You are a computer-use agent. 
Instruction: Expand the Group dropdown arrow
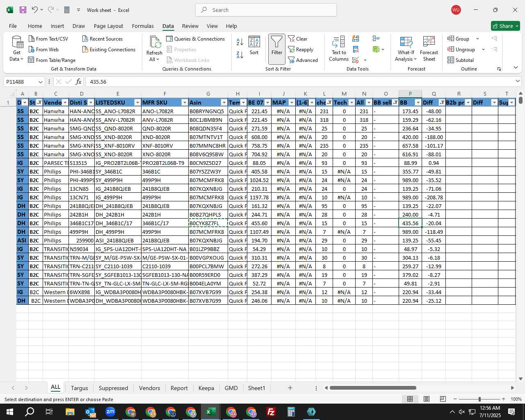coord(477,39)
